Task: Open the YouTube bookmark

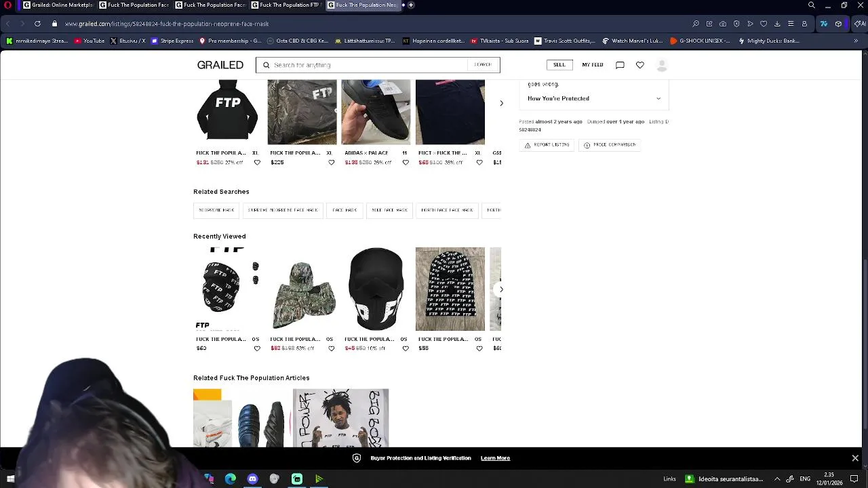Action: tap(90, 41)
